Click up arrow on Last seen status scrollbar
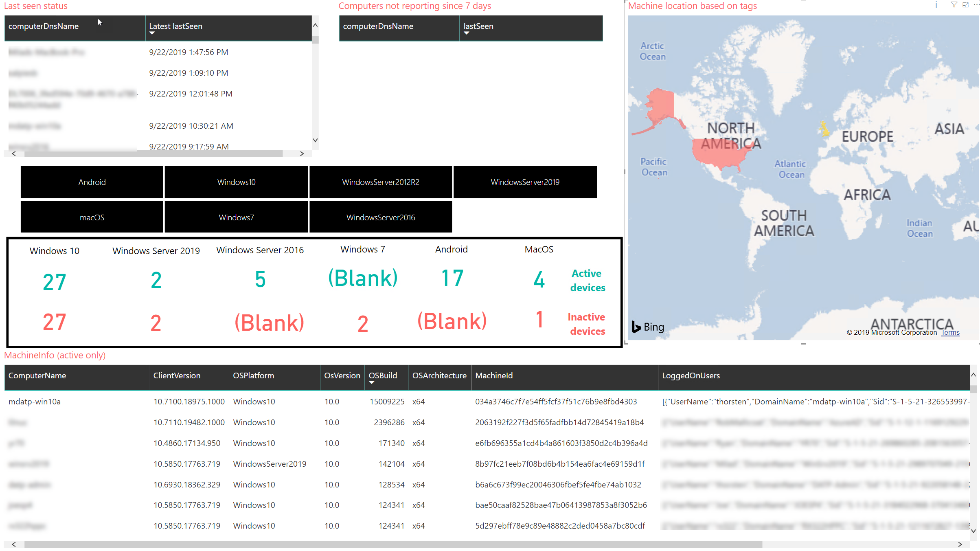The width and height of the screenshot is (980, 551). (315, 25)
